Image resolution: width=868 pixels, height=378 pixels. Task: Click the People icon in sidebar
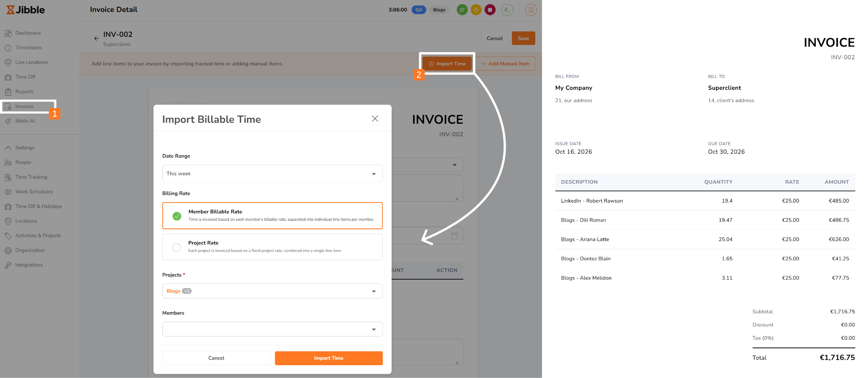point(8,162)
